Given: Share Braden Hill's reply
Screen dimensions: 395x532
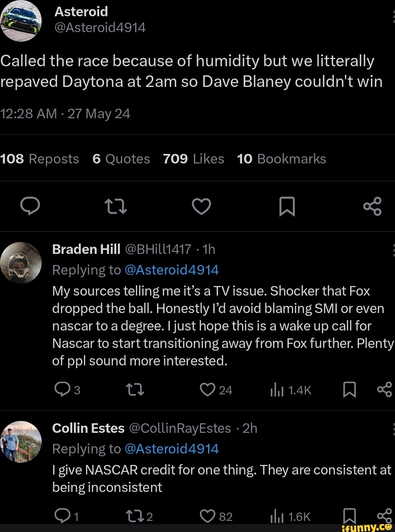Looking at the screenshot, I should (384, 390).
